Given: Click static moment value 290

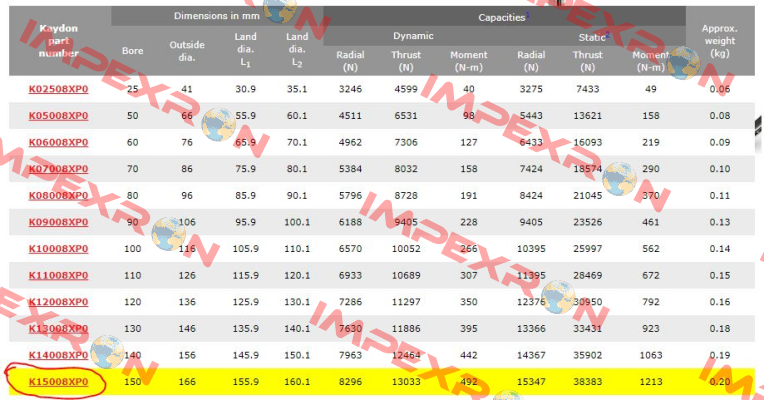Looking at the screenshot, I should 651,169.
